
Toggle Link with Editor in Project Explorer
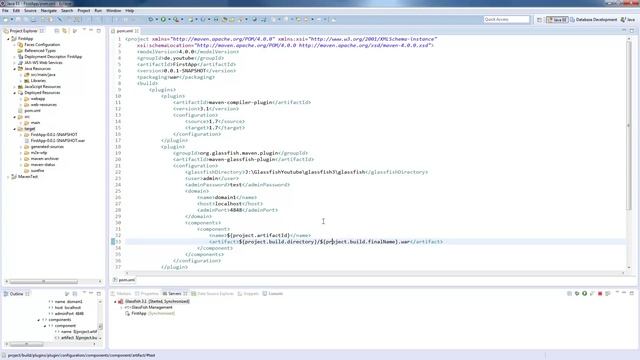pos(64,31)
